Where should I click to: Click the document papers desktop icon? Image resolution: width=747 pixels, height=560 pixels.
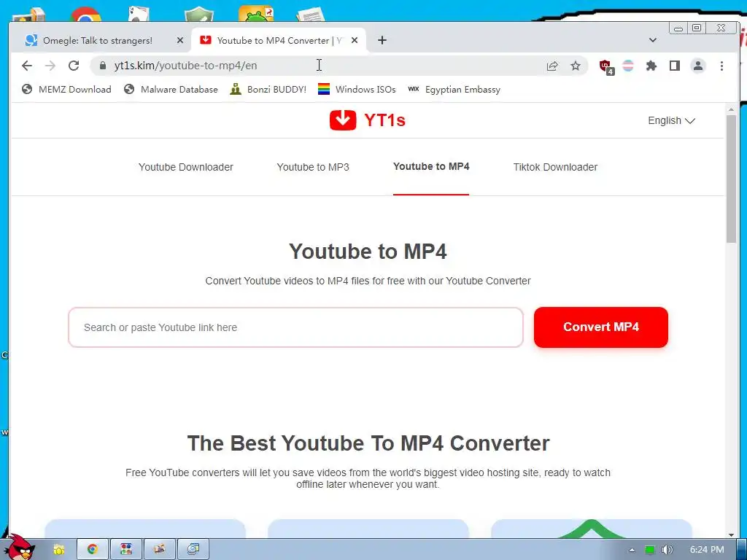pyautogui.click(x=311, y=15)
